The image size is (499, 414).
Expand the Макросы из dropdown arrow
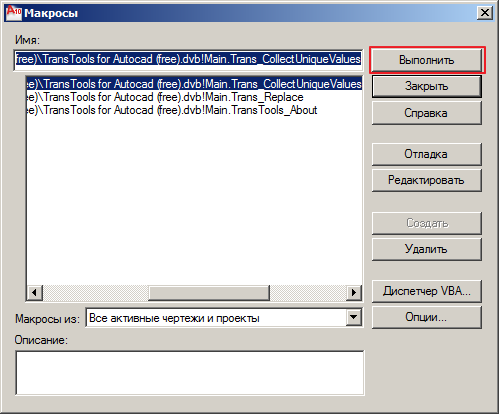353,318
